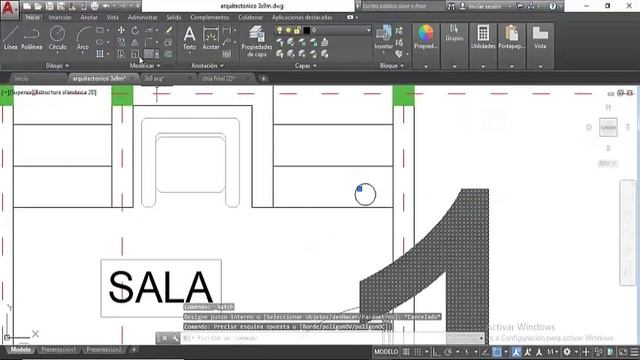640x360 pixels.
Task: Open the Salida ribbon tab
Action: click(x=173, y=18)
